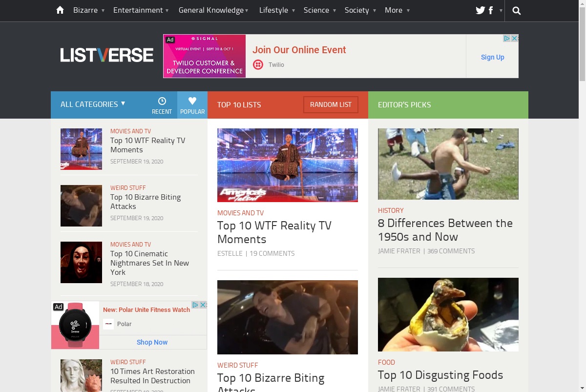Viewport: 586px width, 392px height.
Task: Click the Food category label
Action: coord(386,362)
